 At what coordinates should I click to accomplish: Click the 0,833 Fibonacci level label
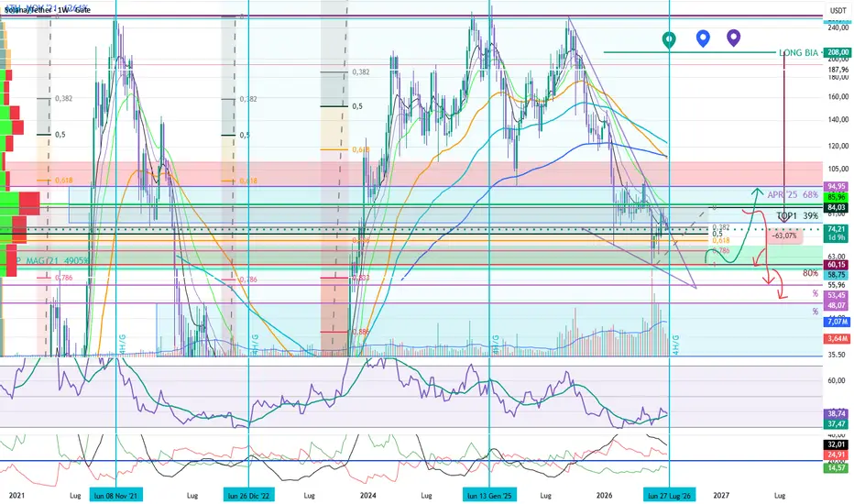pyautogui.click(x=361, y=278)
